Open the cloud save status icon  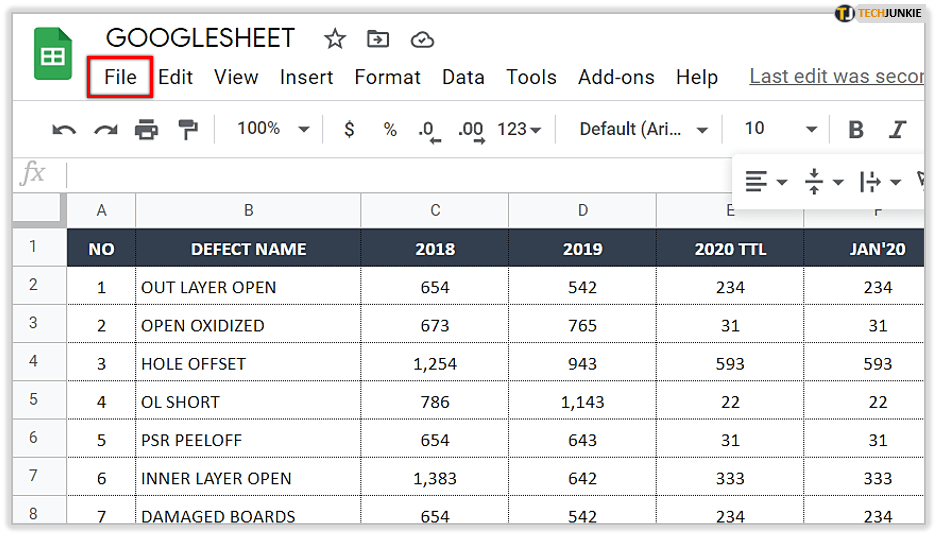422,39
